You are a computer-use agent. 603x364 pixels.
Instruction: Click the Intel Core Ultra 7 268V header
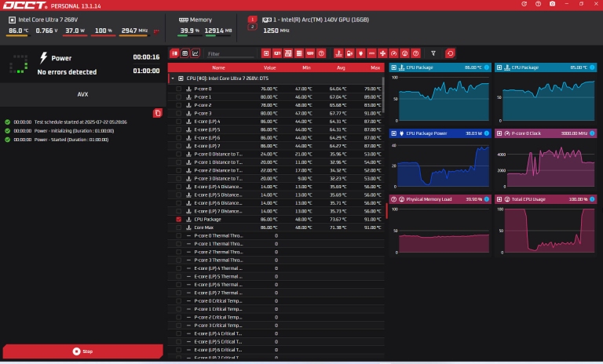[x=48, y=20]
